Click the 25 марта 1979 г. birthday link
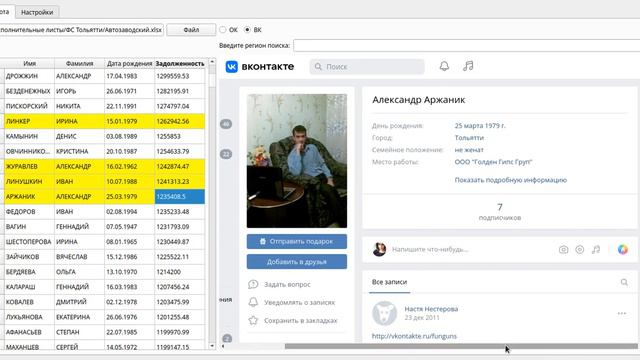This screenshot has width=640, height=360. 480,126
